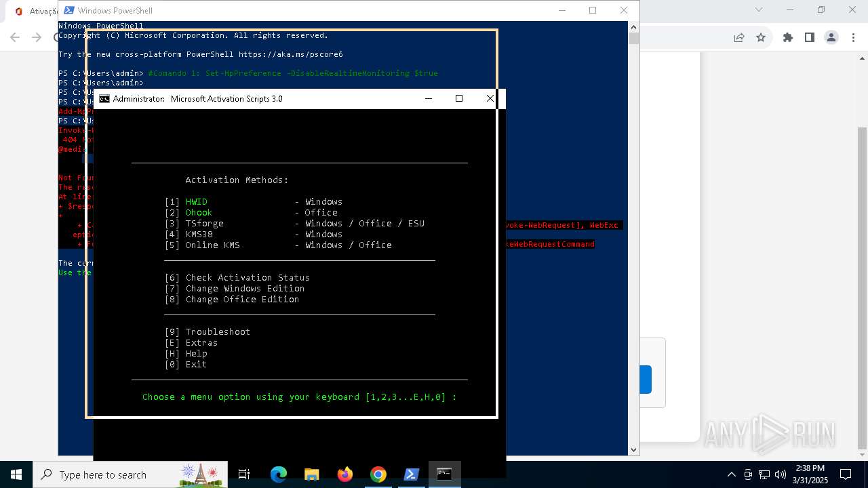Screen dimensions: 868x488
Task: Click the Change Windows Edition line
Action: [x=235, y=288]
